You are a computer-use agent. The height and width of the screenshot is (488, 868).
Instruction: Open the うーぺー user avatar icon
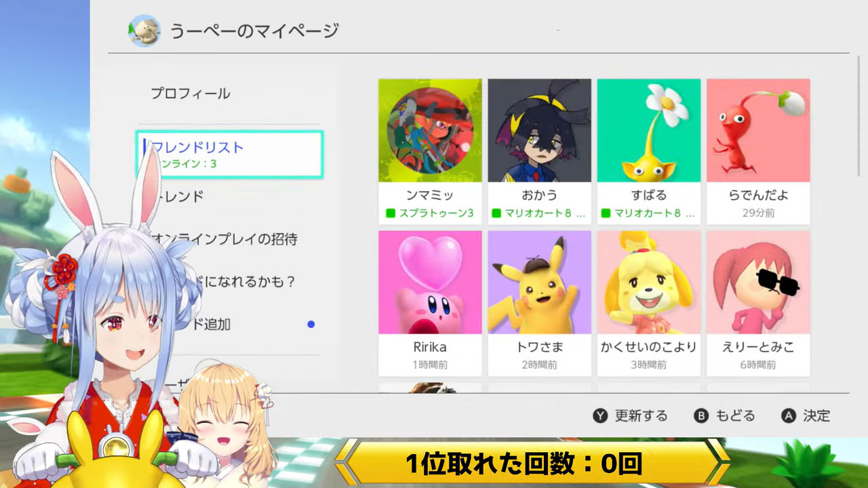(144, 30)
